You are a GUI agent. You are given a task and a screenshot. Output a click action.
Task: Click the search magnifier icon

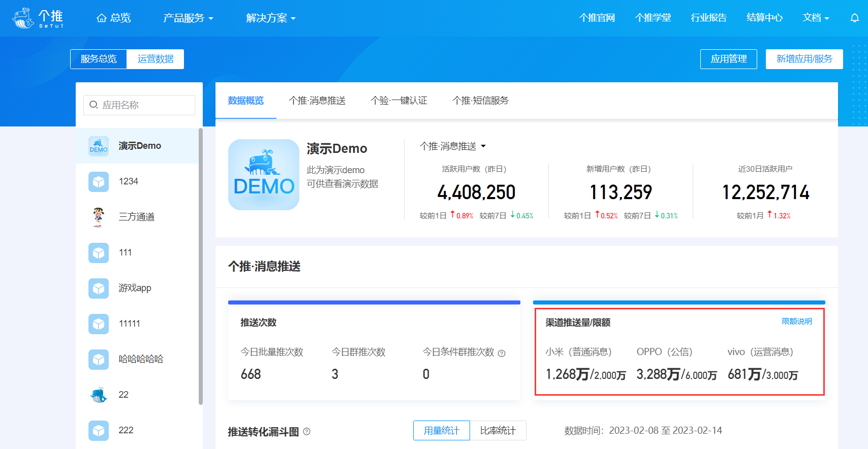(x=94, y=105)
